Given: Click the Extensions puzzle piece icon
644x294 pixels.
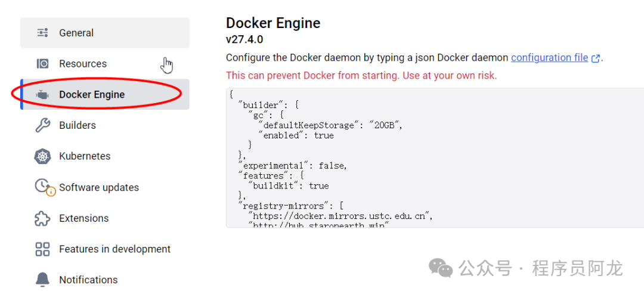Looking at the screenshot, I should 42,218.
